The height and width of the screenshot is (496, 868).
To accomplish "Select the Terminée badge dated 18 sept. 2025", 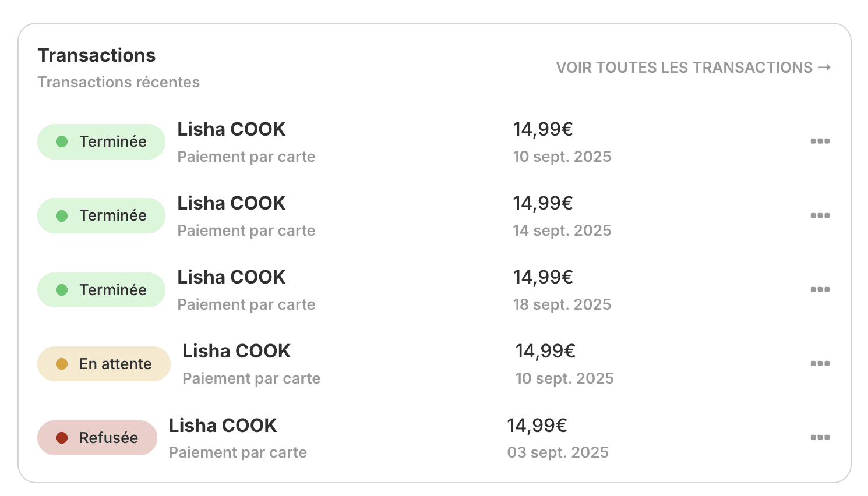I will [x=101, y=290].
